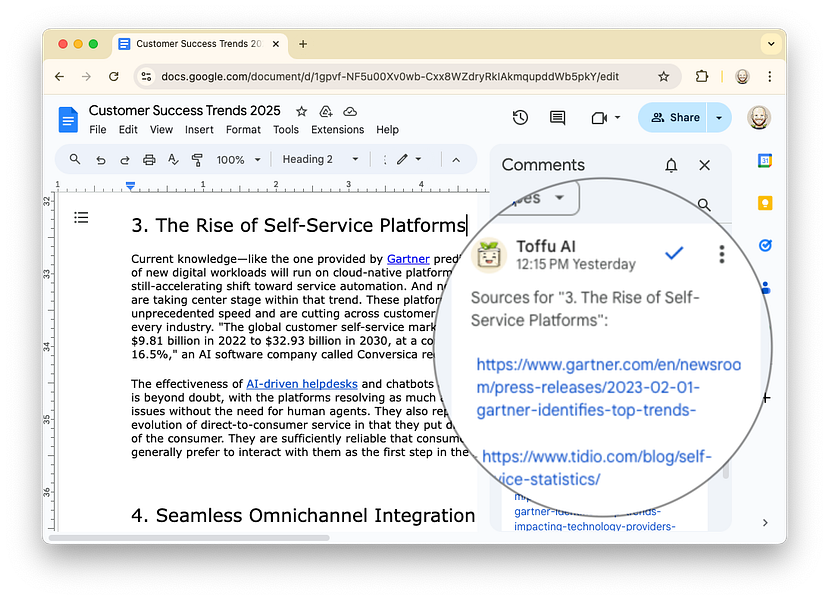The height and width of the screenshot is (600, 829).
Task: Open the tab search dropdown
Action: [x=771, y=44]
